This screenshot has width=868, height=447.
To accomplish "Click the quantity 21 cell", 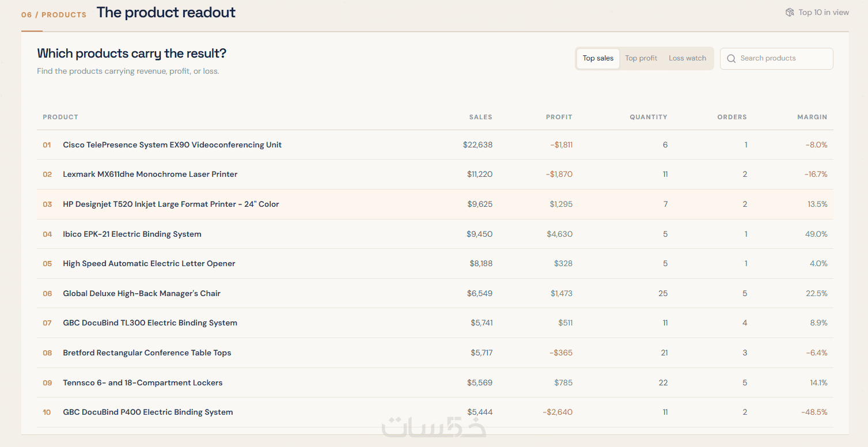I will pos(664,353).
